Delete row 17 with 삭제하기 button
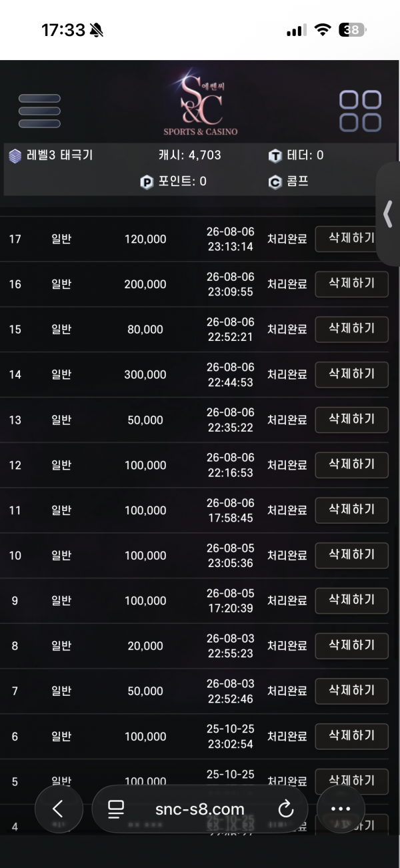Viewport: 400px width, 868px height. (351, 238)
